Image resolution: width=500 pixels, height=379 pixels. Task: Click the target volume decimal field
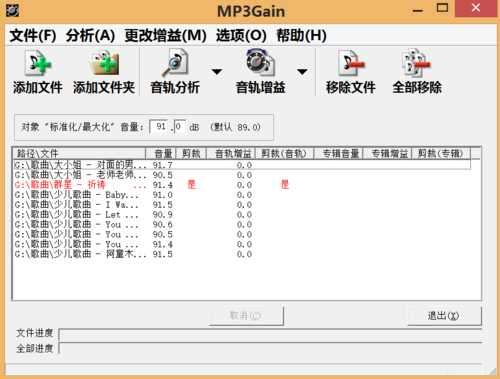179,127
